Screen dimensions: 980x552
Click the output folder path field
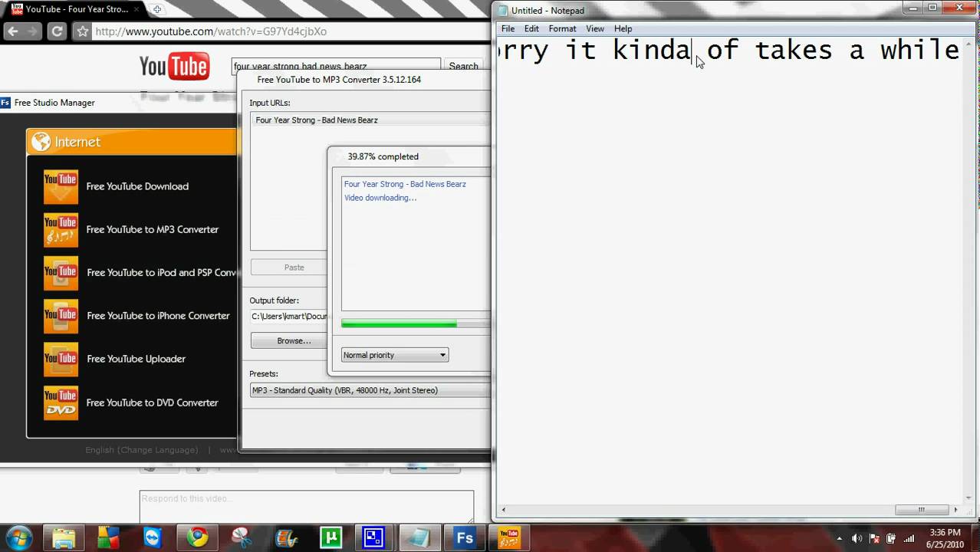[289, 316]
